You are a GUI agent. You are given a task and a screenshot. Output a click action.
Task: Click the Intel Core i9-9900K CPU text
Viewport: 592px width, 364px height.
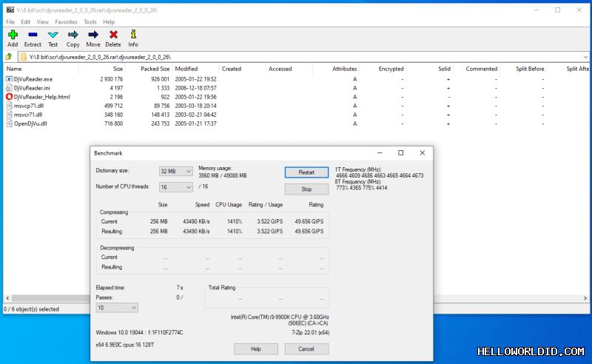click(x=280, y=317)
